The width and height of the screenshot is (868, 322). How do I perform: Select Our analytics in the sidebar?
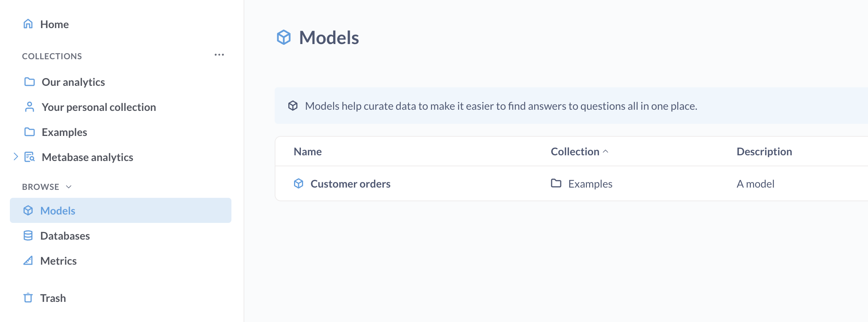(x=73, y=82)
